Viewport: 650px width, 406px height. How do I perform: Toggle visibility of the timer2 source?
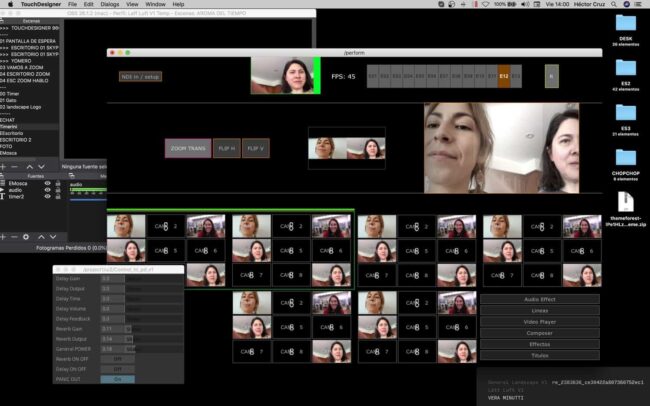pyautogui.click(x=47, y=197)
